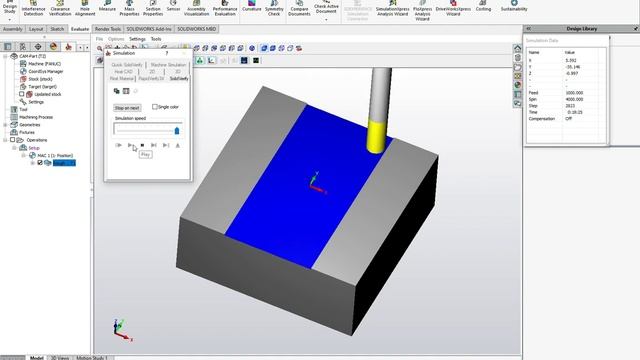Open Section Properties
The width and height of the screenshot is (640, 360).
tap(153, 8)
